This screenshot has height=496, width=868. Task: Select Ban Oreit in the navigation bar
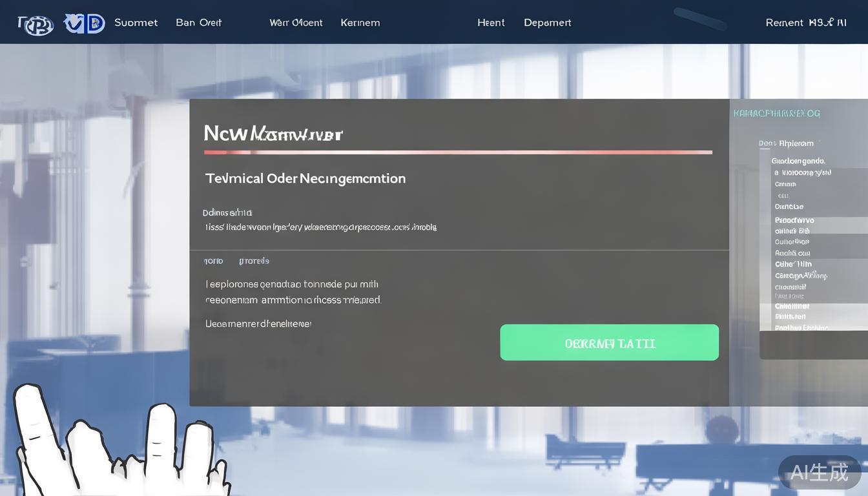pyautogui.click(x=198, y=23)
